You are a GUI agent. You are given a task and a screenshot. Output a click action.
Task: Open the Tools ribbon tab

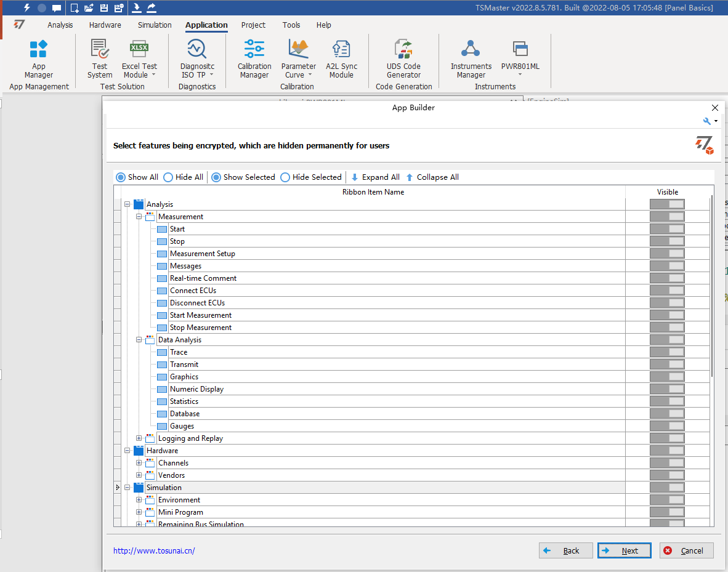click(291, 25)
